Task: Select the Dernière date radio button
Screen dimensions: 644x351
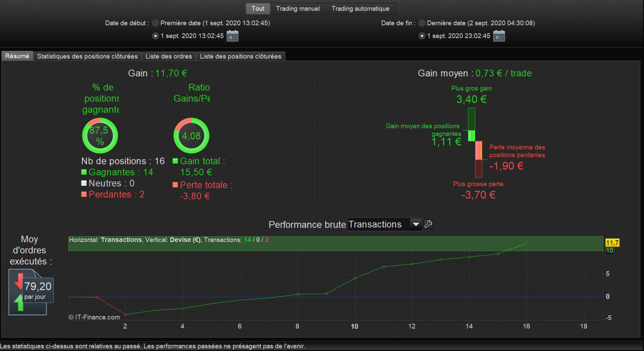Action: [x=422, y=23]
